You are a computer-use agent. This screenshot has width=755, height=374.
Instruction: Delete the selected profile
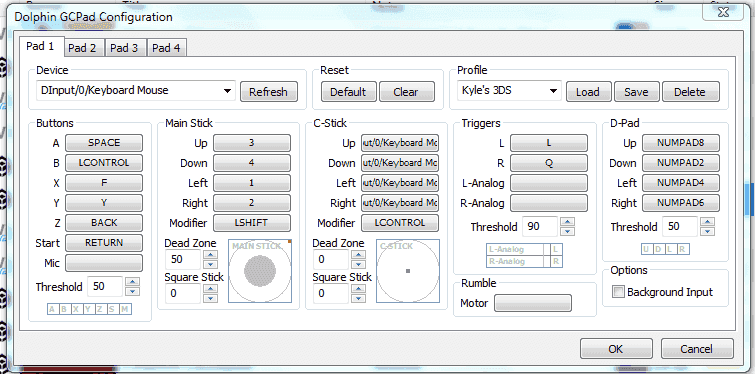tap(690, 91)
